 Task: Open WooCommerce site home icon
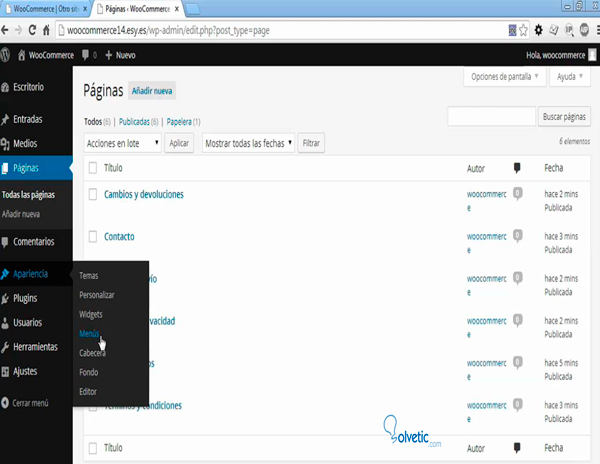point(22,55)
